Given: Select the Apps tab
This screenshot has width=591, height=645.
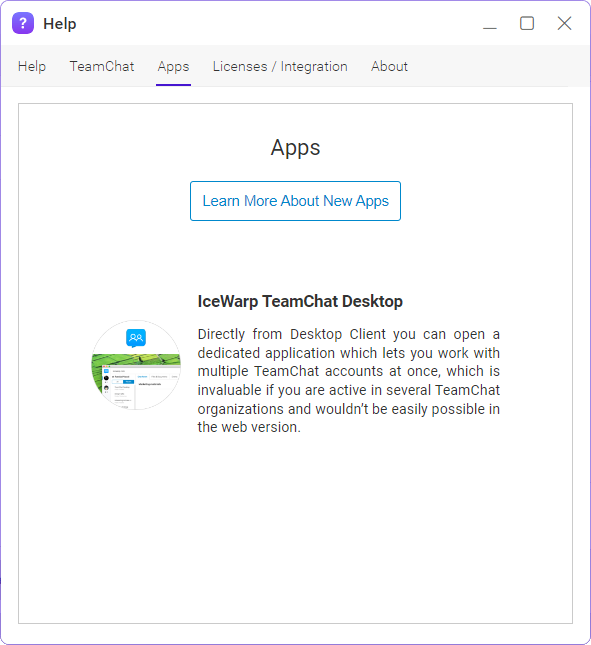Looking at the screenshot, I should coord(173,67).
